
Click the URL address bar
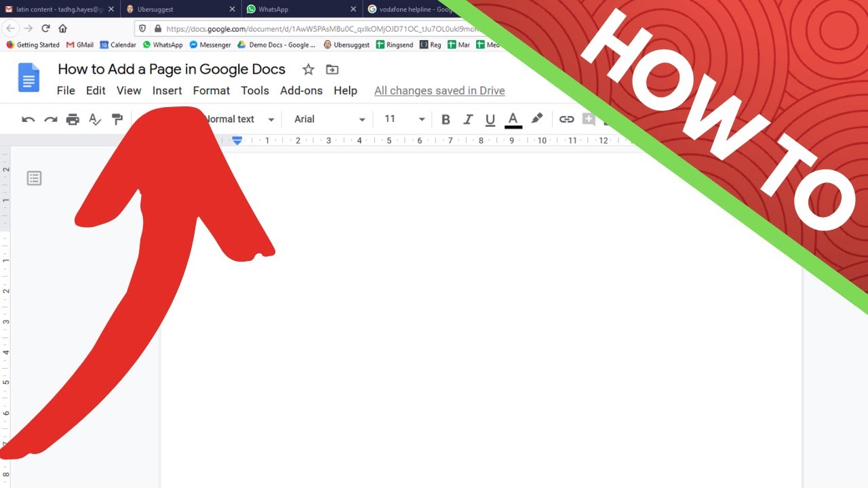point(322,28)
